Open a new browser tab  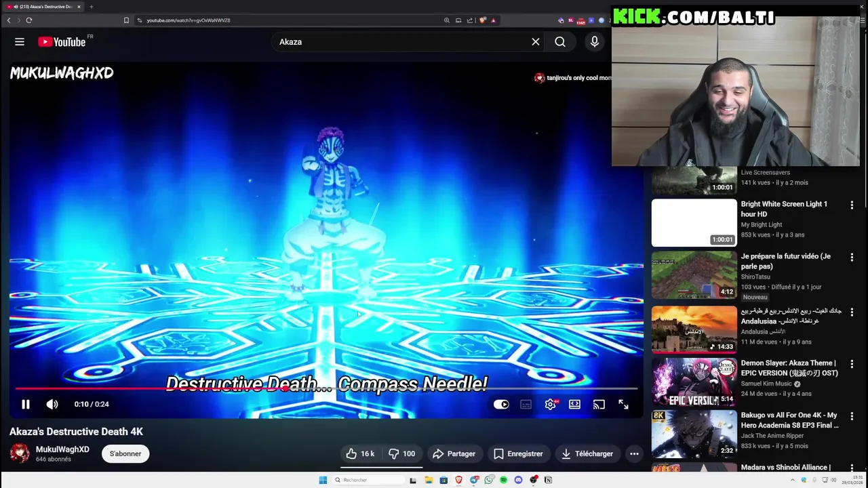[91, 7]
